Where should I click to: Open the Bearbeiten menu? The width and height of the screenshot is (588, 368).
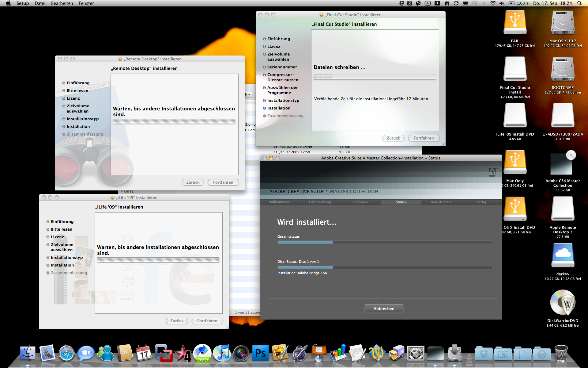click(x=62, y=3)
